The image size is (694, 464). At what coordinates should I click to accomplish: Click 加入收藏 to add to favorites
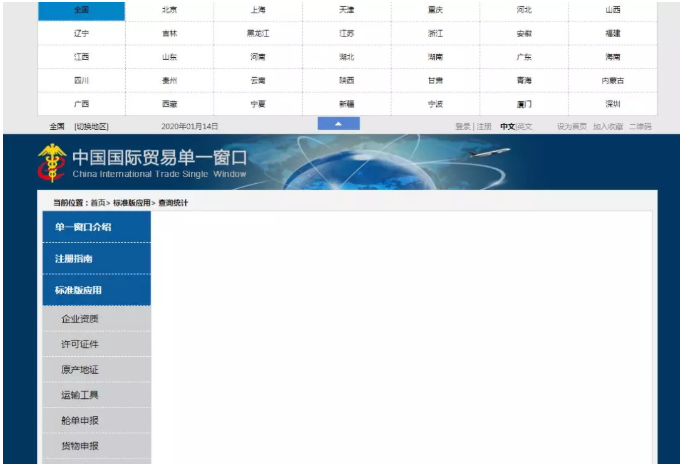tap(608, 127)
